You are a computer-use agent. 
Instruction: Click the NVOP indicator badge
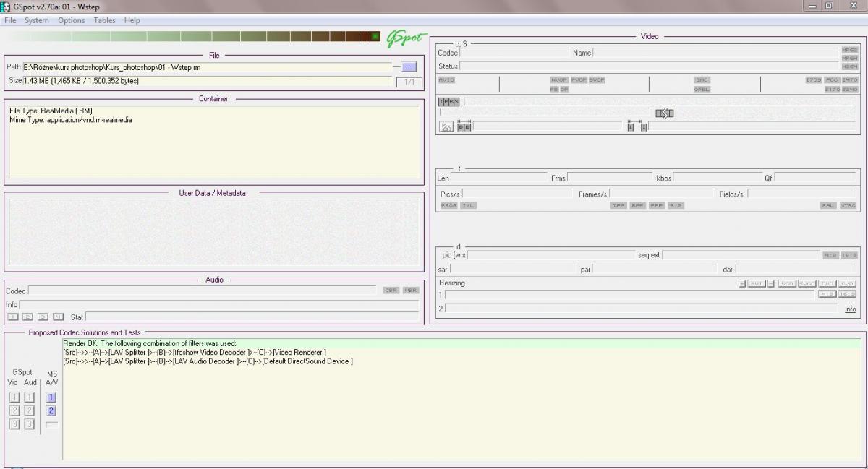point(559,79)
